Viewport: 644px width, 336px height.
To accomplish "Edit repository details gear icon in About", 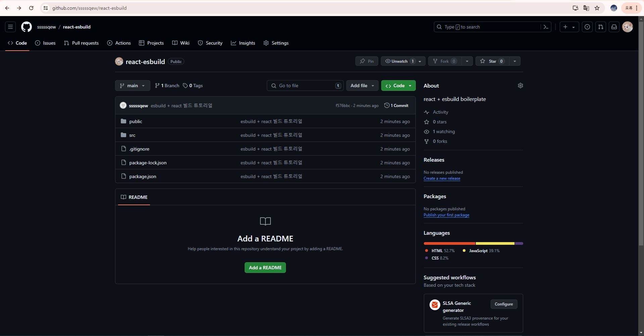I will pyautogui.click(x=521, y=86).
